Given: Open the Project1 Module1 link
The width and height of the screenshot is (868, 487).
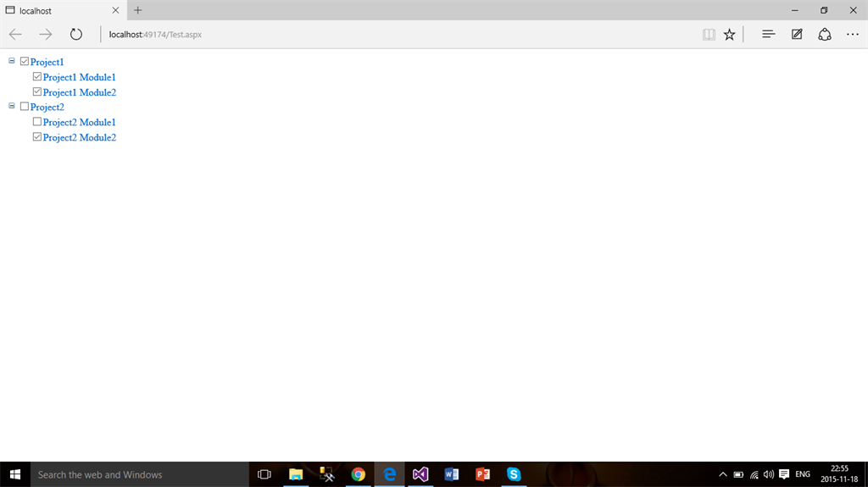Looking at the screenshot, I should point(79,77).
